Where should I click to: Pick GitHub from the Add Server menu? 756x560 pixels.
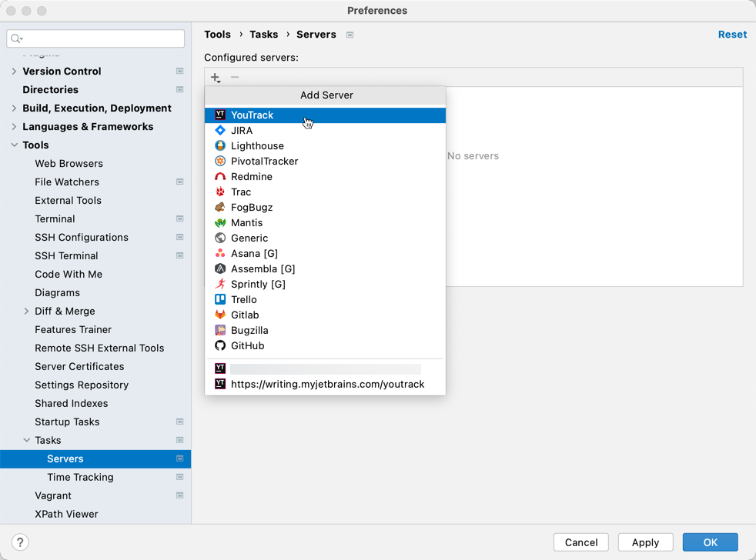pos(246,345)
